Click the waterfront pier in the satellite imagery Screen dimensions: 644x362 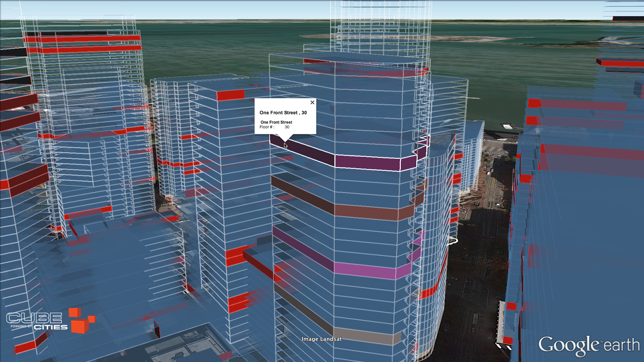[508, 125]
